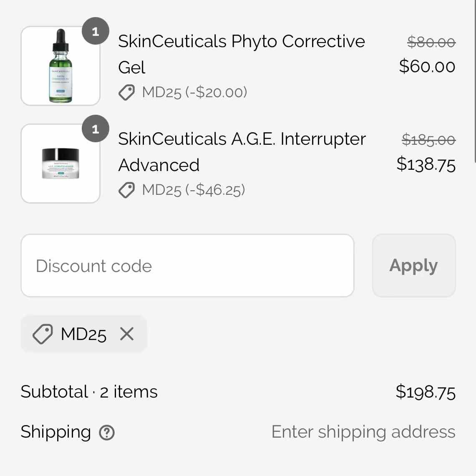
Task: Click the tag icon beside MD25 (-$20.00)
Action: [x=126, y=92]
